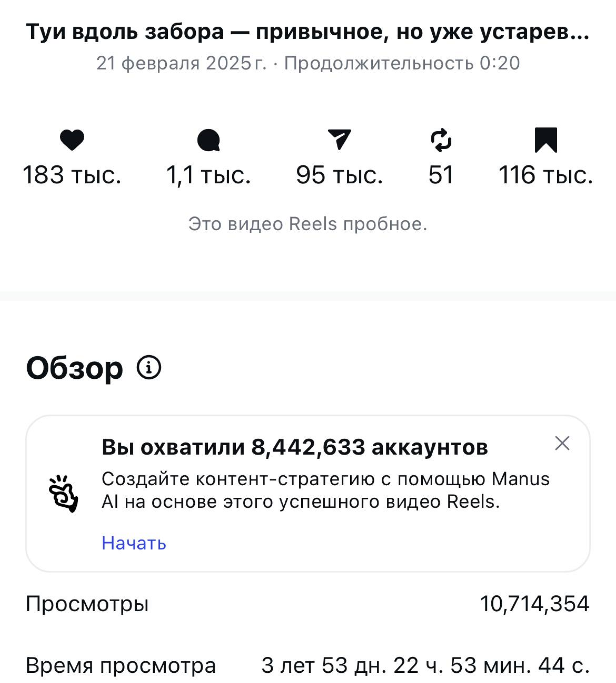Click the Начать link
Image resolution: width=616 pixels, height=683 pixels.
click(x=134, y=543)
